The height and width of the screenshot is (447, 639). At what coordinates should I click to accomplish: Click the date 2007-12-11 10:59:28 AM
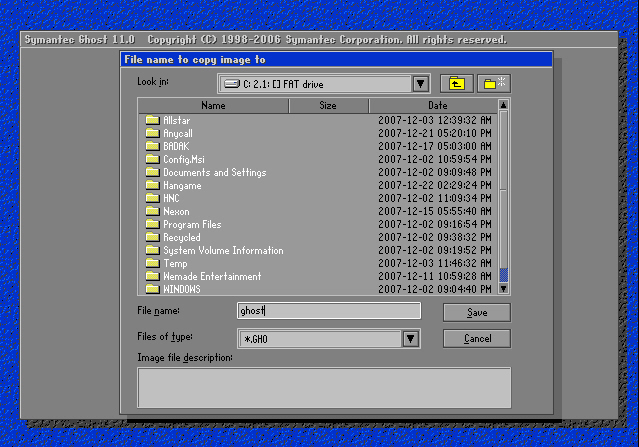click(x=435, y=277)
